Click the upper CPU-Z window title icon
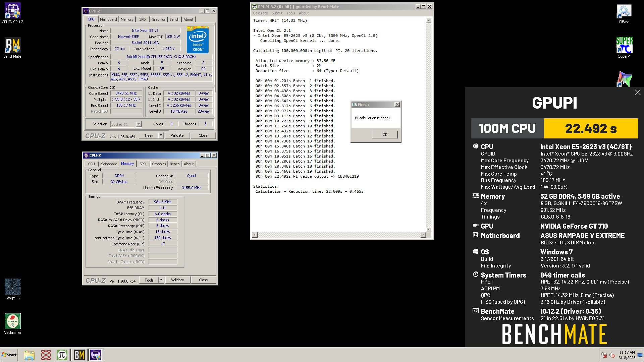Screen dimensions: 644x362 click(x=86, y=11)
